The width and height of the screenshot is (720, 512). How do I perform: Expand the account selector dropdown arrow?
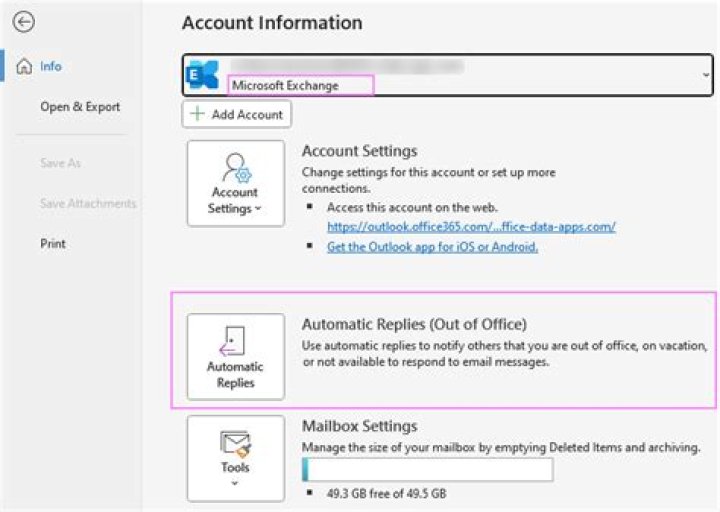point(705,75)
